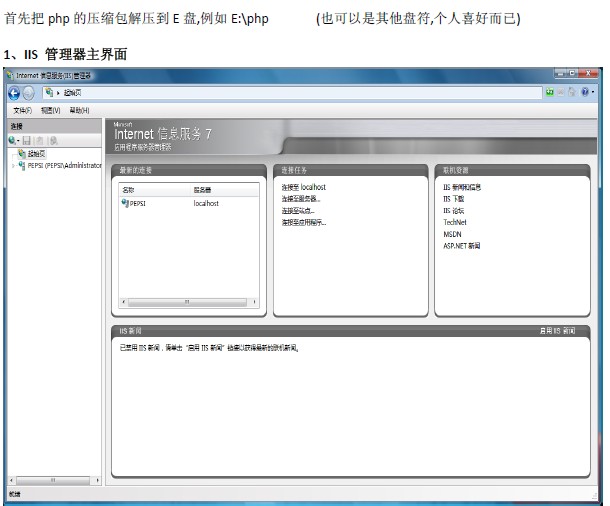610x506 pixels.
Task: Open the 视图(V) menu
Action: (x=51, y=110)
